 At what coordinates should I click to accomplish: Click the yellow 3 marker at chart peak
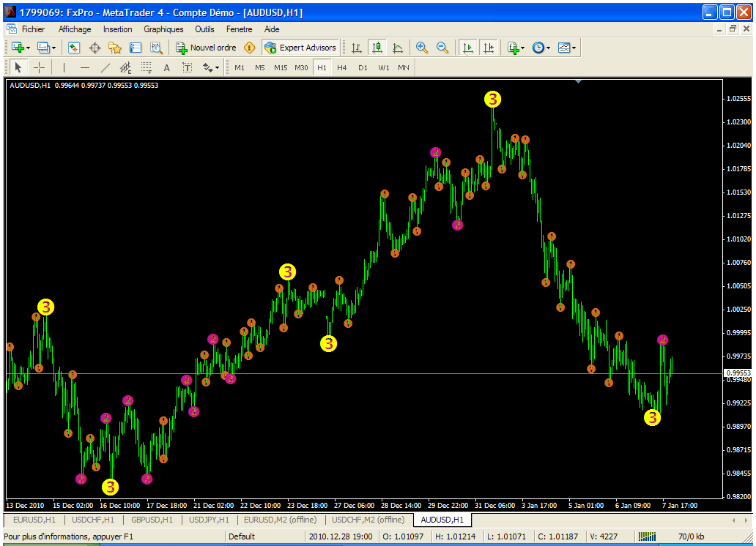(x=493, y=99)
